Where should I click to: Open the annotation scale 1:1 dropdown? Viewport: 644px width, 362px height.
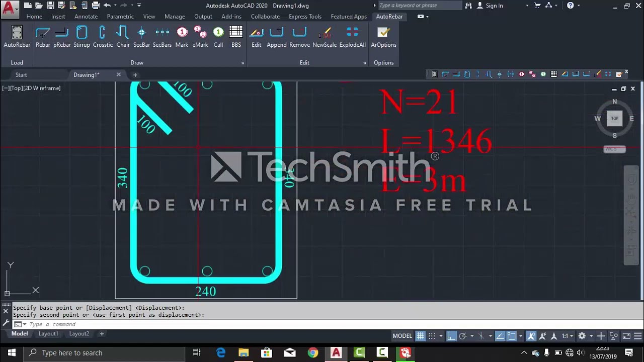pyautogui.click(x=568, y=336)
